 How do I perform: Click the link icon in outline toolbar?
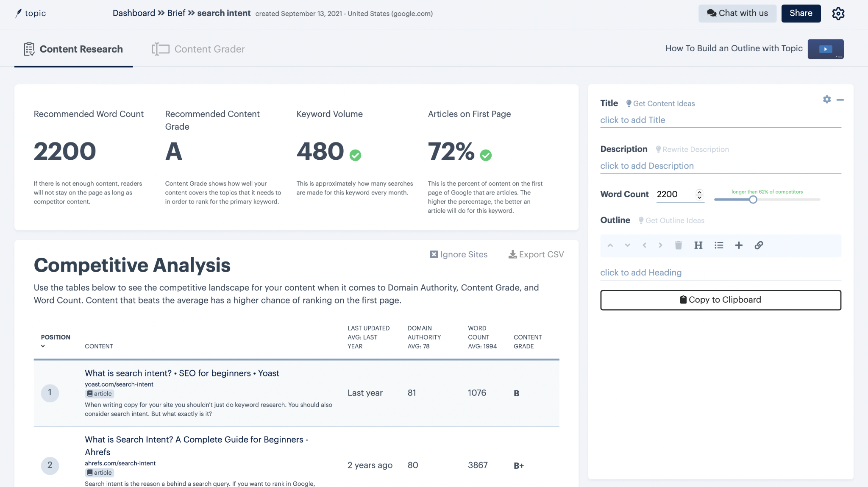[x=759, y=245]
